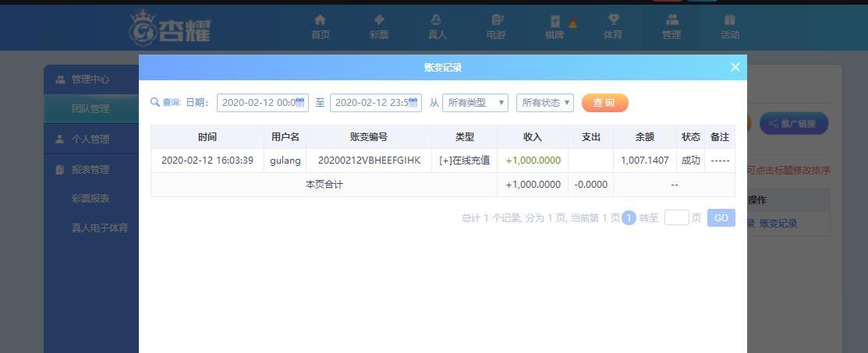The image size is (868, 353).
Task: Expand 报表管理 sidebar section
Action: (90, 170)
